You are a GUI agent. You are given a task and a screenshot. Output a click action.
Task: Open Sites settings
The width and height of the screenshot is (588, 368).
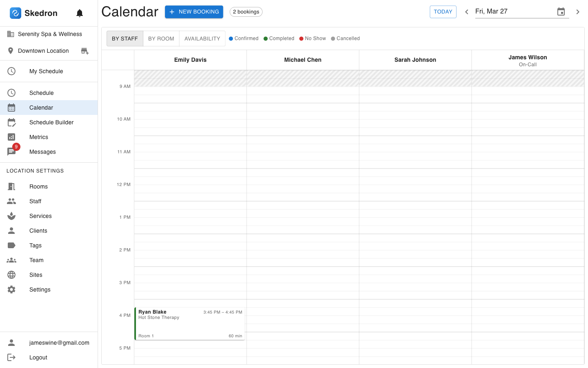pos(49,275)
